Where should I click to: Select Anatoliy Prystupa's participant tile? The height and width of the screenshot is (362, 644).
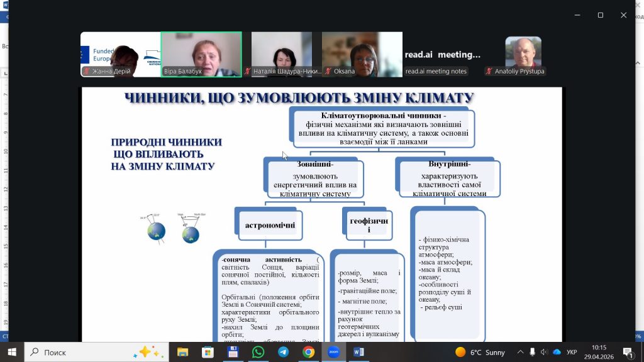[523, 55]
